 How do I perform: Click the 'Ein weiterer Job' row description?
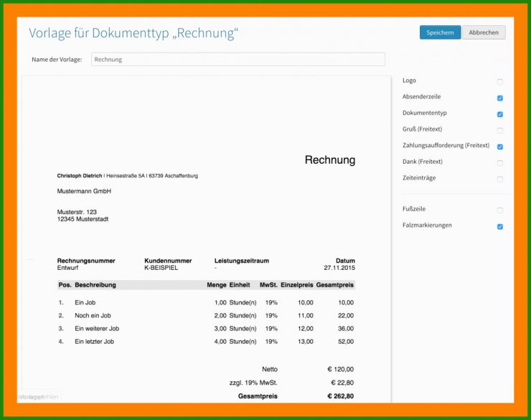[x=97, y=329]
